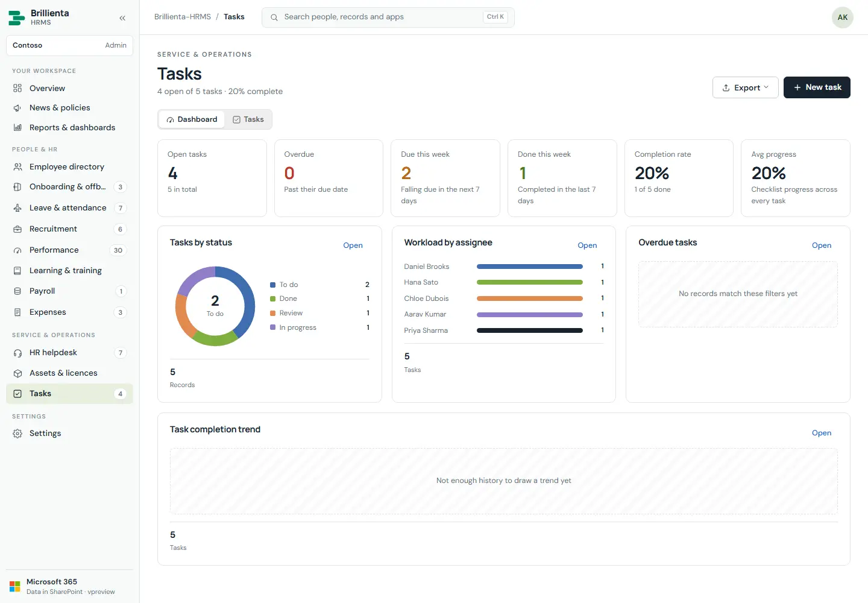Click the Payroll coins icon
Viewport: 868px width, 603px height.
tap(17, 291)
